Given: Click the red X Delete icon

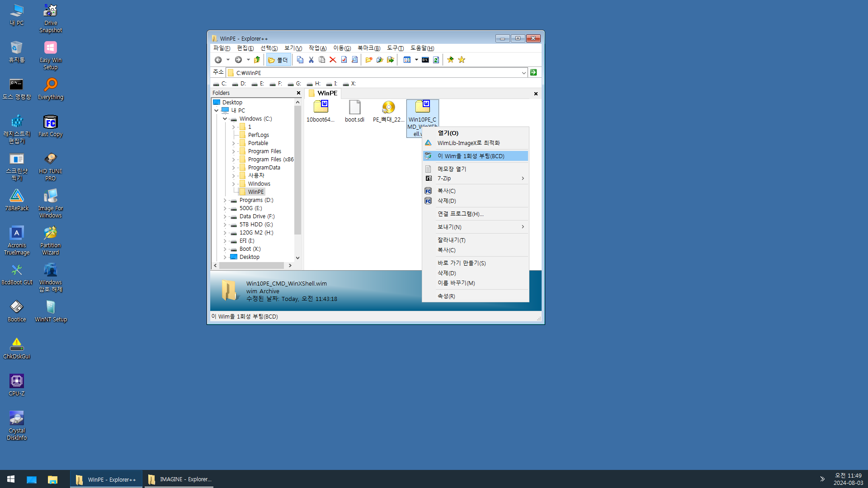Looking at the screenshot, I should tap(333, 60).
